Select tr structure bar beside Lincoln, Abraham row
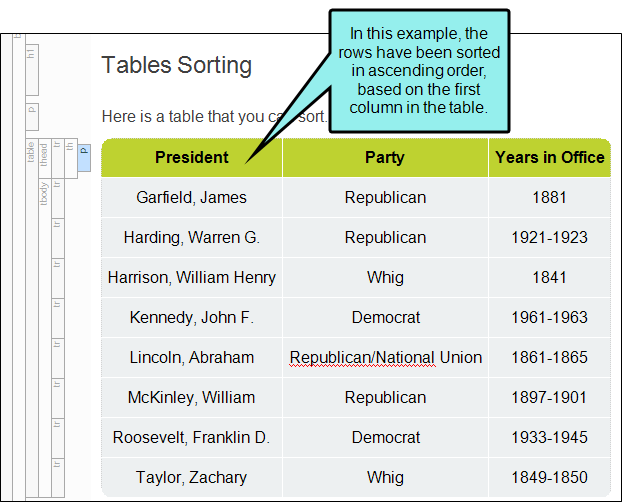622x502 pixels. 58,358
